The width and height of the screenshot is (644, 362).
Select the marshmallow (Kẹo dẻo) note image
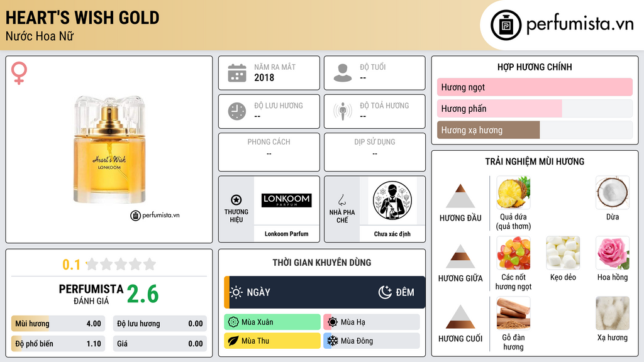[x=563, y=253]
